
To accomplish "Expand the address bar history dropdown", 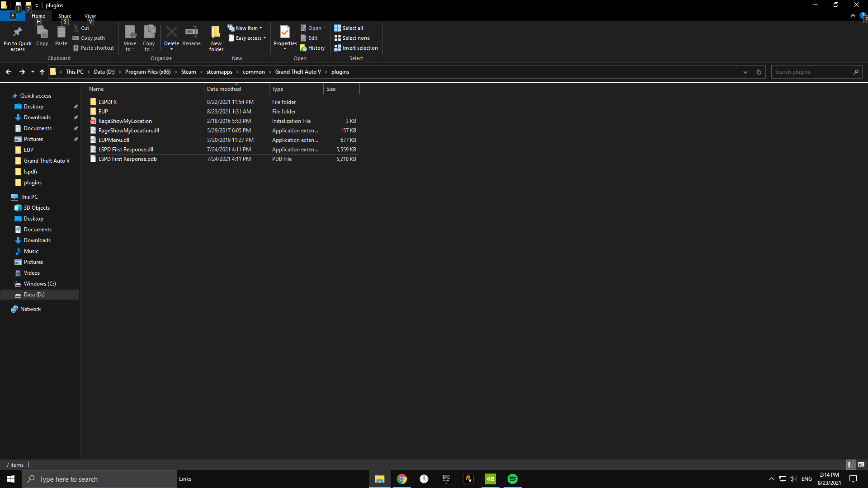I will tap(745, 72).
